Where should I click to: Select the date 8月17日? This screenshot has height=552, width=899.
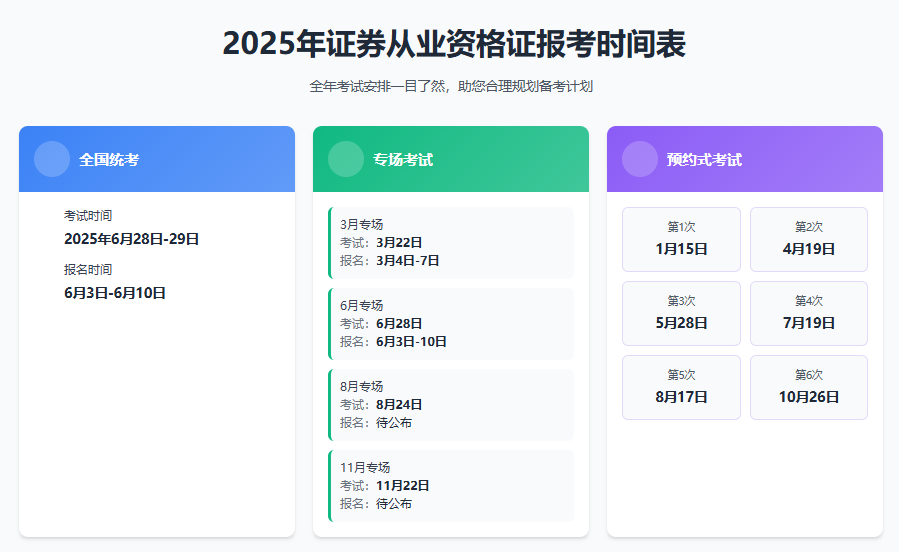pos(681,397)
